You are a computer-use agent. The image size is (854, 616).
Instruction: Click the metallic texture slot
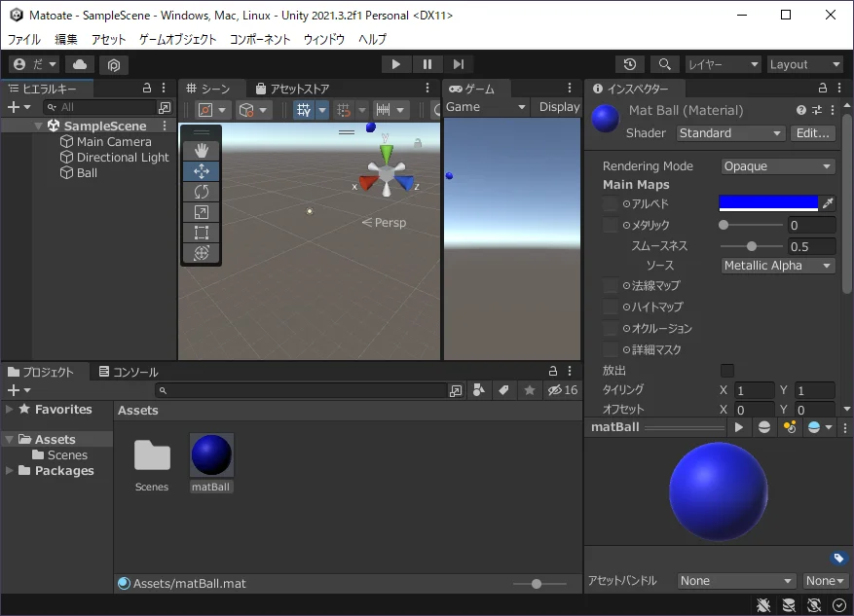[x=610, y=225]
